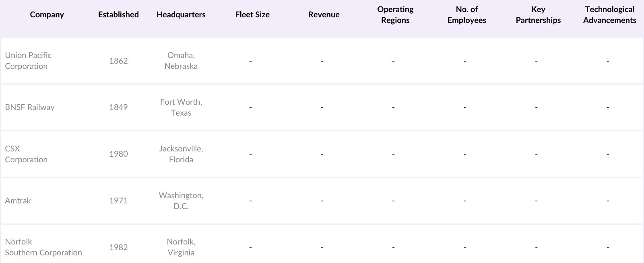The height and width of the screenshot is (263, 644).
Task: Click the Company column header
Action: pos(47,15)
